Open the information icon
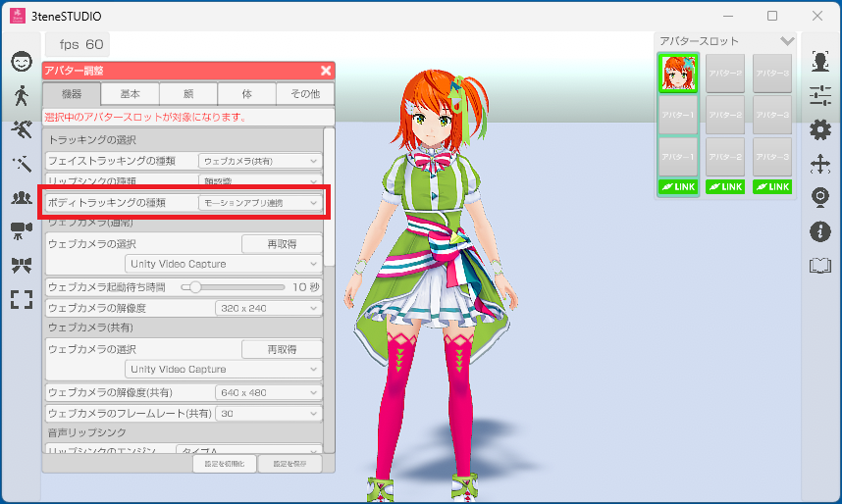The height and width of the screenshot is (504, 842). pos(820,231)
